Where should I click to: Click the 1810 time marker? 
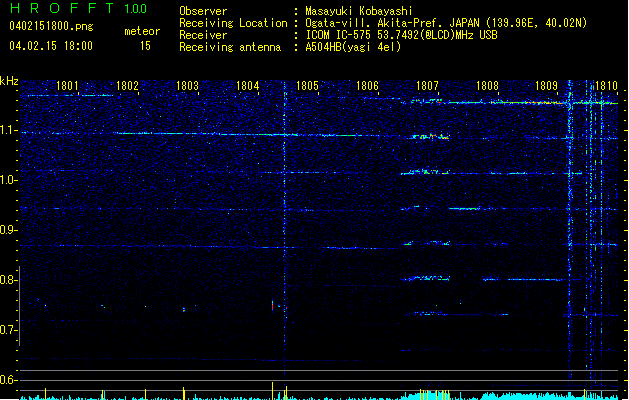point(607,86)
